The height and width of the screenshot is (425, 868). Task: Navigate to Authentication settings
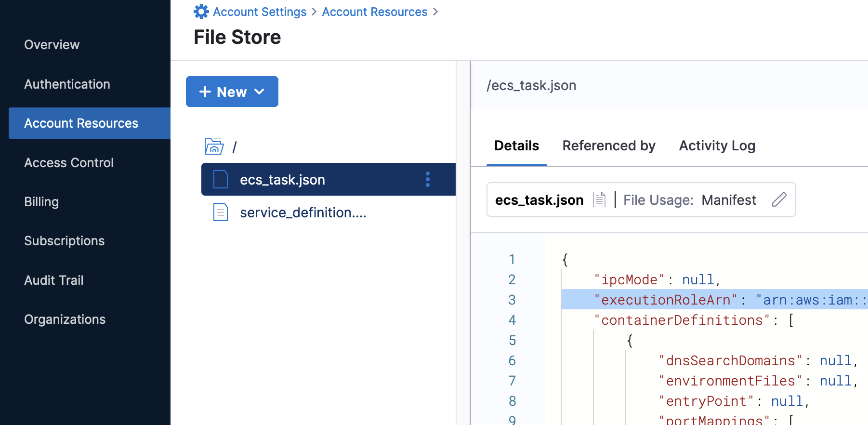coord(67,84)
